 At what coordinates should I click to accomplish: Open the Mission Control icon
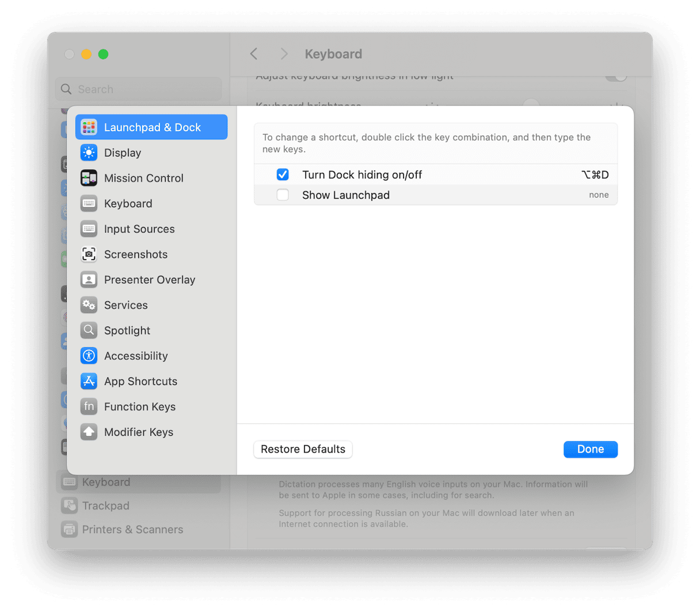tap(89, 178)
